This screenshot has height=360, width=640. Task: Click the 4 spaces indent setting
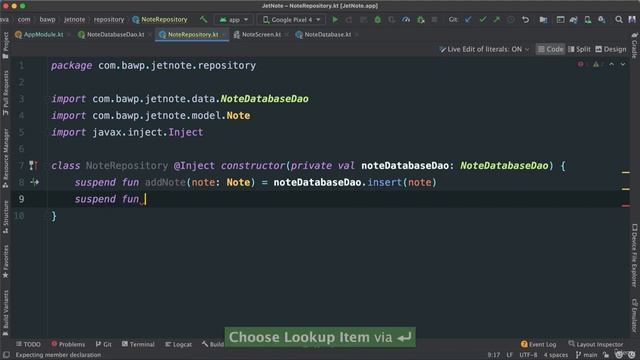point(556,355)
